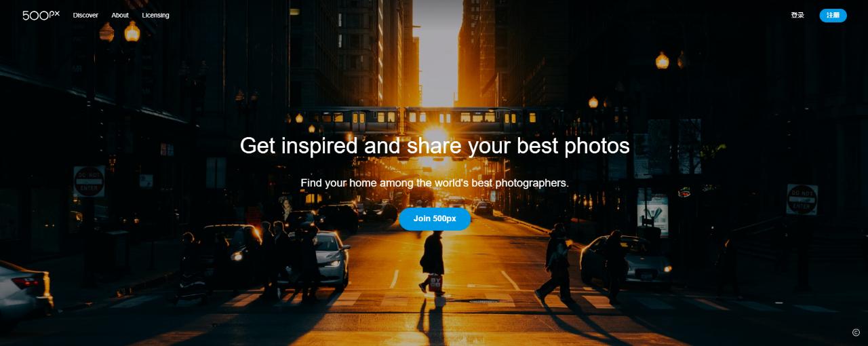
Task: Click the glowing street lamp at top left
Action: coord(132,31)
